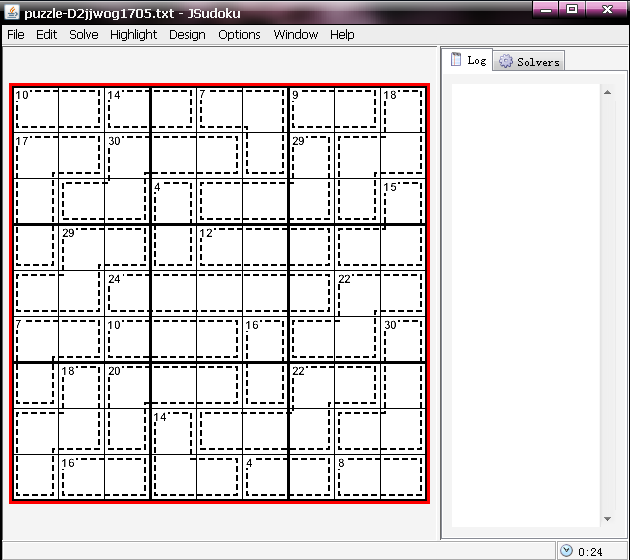Open the Edit menu
Image resolution: width=630 pixels, height=560 pixels.
(x=47, y=35)
